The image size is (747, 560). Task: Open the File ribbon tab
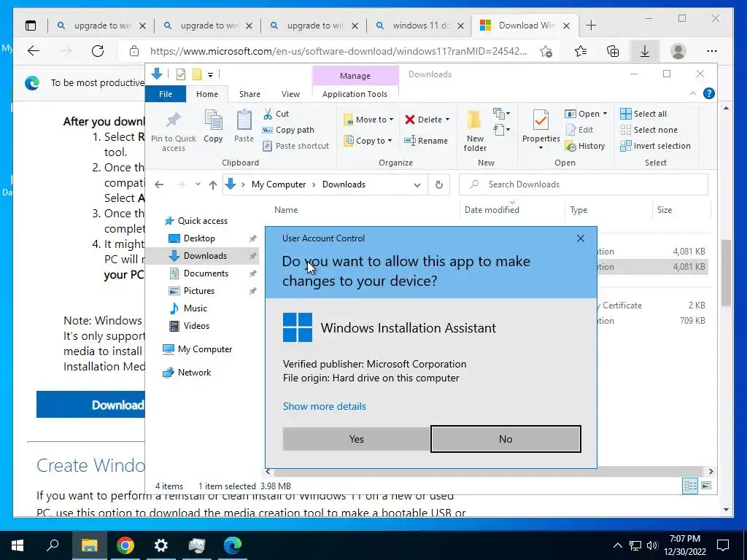[x=166, y=94]
